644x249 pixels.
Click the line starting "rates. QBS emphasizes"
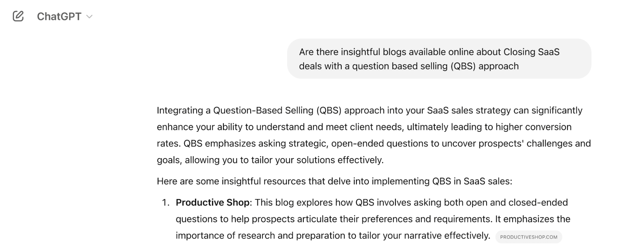374,143
